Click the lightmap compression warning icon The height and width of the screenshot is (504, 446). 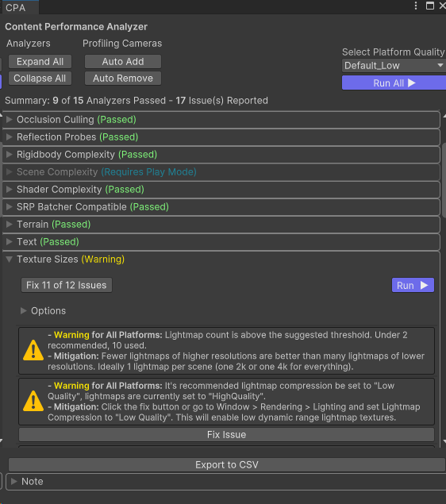[33, 402]
